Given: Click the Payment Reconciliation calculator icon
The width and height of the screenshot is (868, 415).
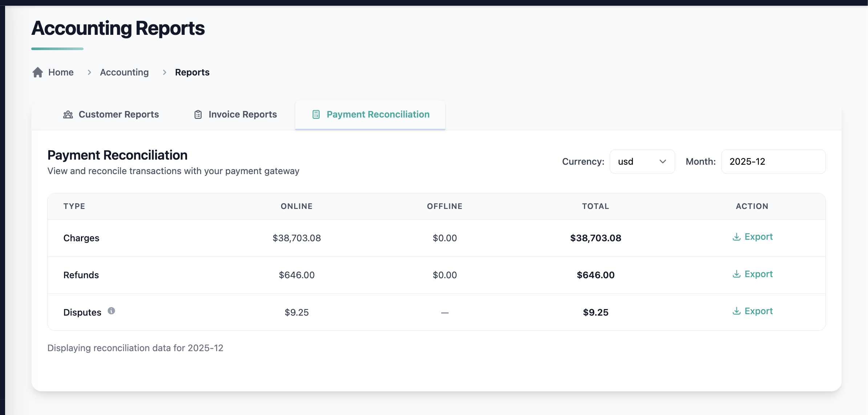Looking at the screenshot, I should click(x=316, y=115).
